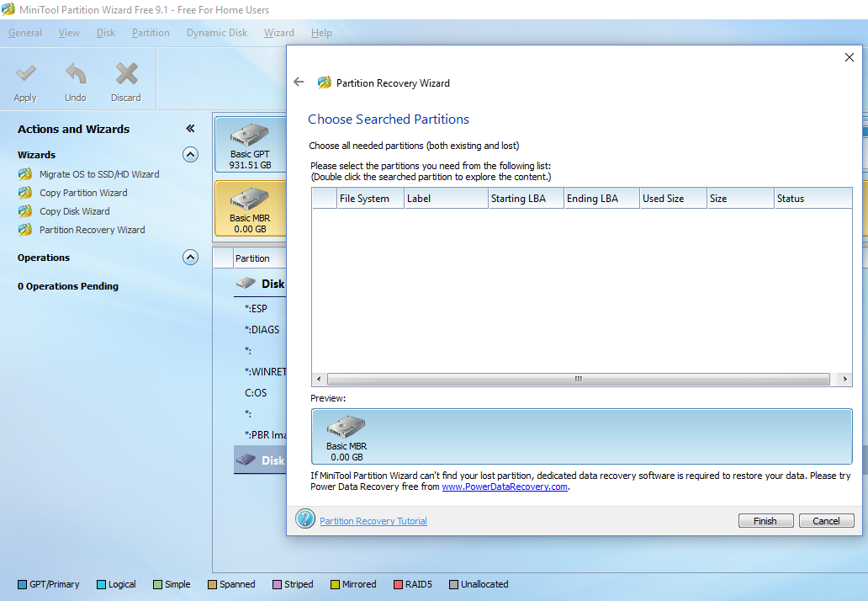Viewport: 868px width, 601px height.
Task: Sort by Label column header
Action: [x=446, y=199]
